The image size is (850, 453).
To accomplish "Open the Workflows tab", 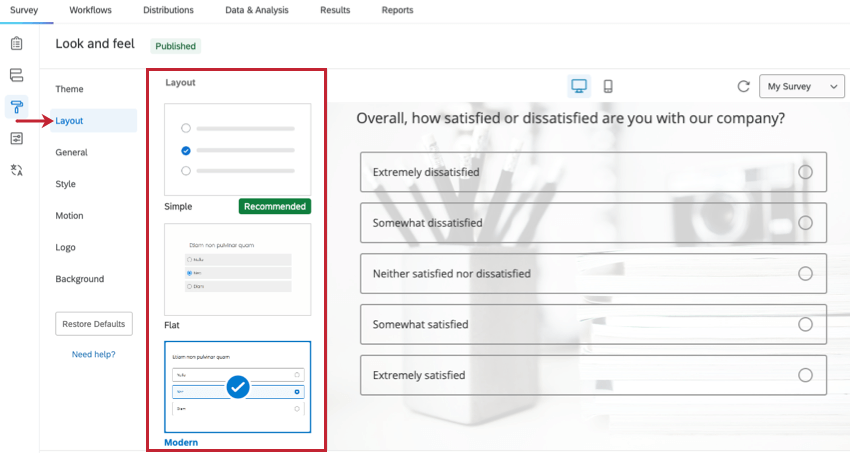I will (x=91, y=10).
